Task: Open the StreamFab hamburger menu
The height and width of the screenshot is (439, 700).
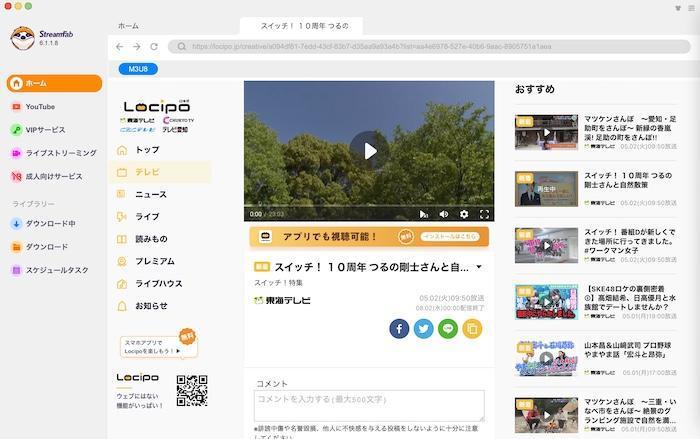Action: [691, 8]
